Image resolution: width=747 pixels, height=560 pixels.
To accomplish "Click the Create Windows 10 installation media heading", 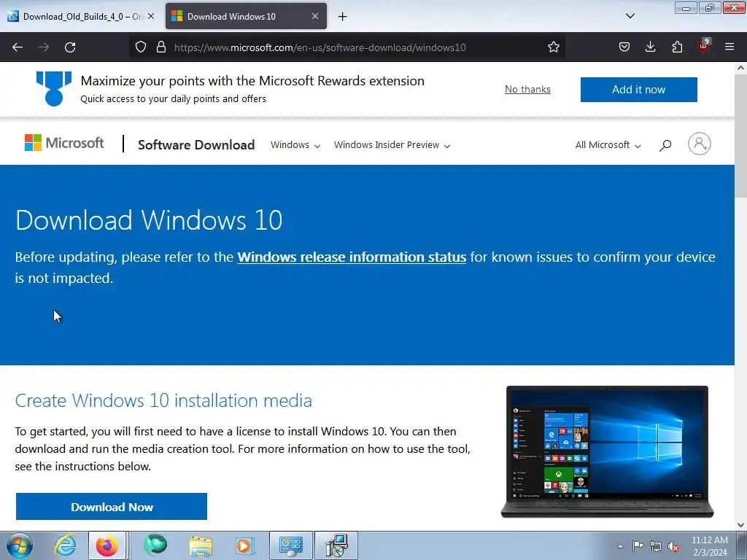I will (163, 400).
